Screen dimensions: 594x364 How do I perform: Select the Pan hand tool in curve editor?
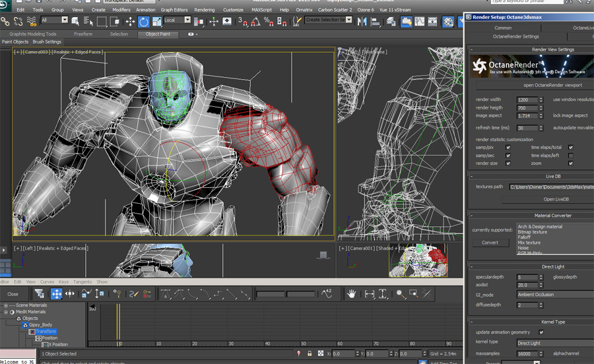[x=351, y=293]
